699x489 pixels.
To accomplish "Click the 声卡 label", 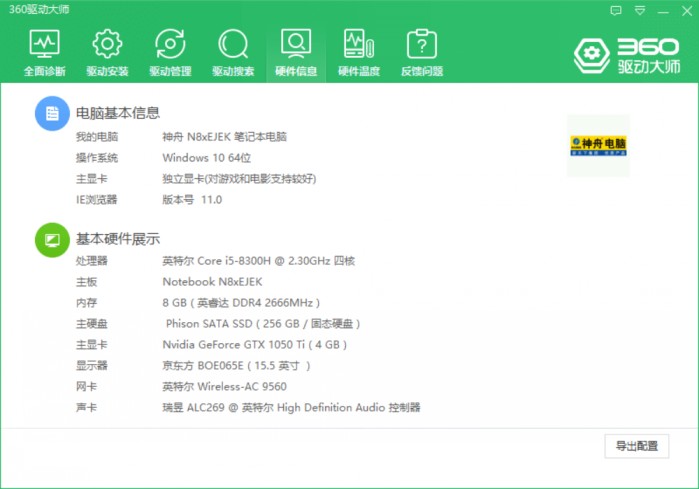I will pos(86,407).
